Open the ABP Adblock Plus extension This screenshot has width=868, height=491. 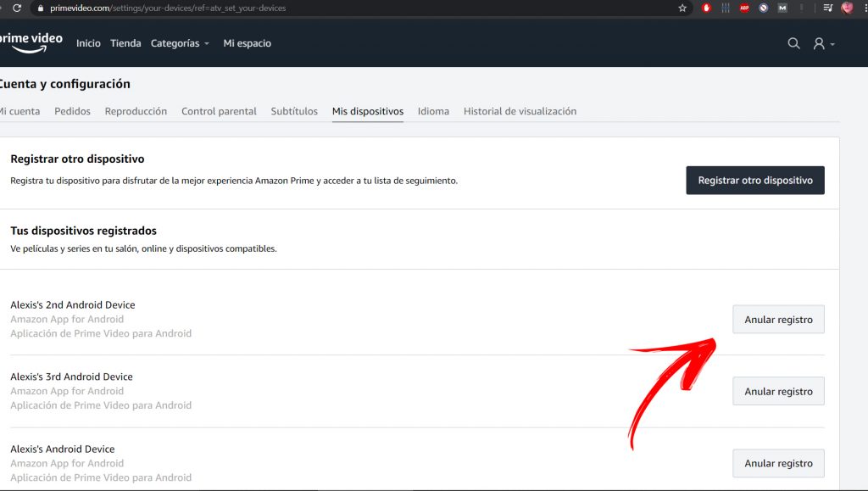744,8
